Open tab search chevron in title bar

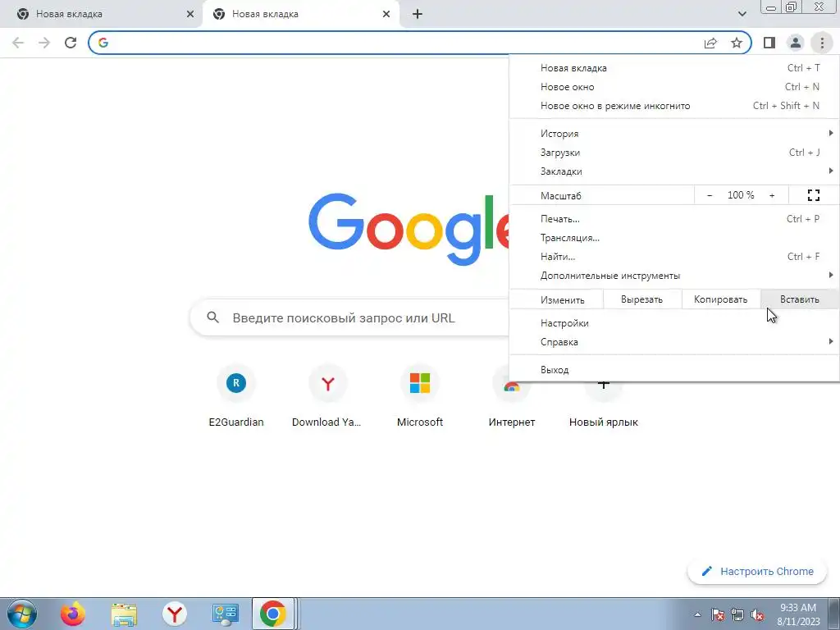[x=742, y=14]
